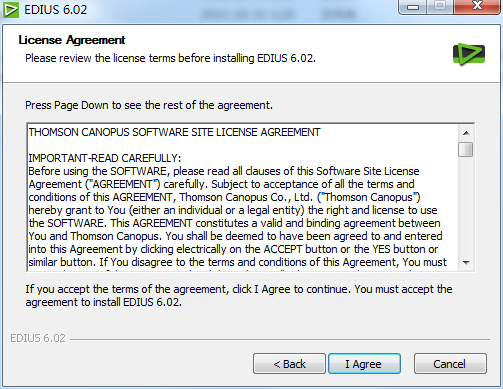Minimize the EDIUS 6.02 installer window
Image resolution: width=503 pixels, height=389 pixels.
point(413,7)
